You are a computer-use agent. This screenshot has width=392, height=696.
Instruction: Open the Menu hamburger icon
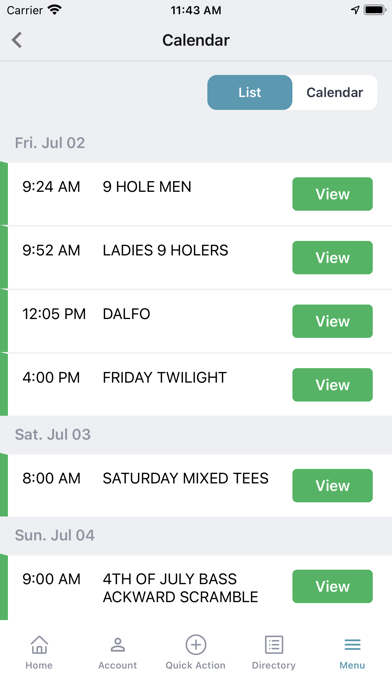pos(352,645)
